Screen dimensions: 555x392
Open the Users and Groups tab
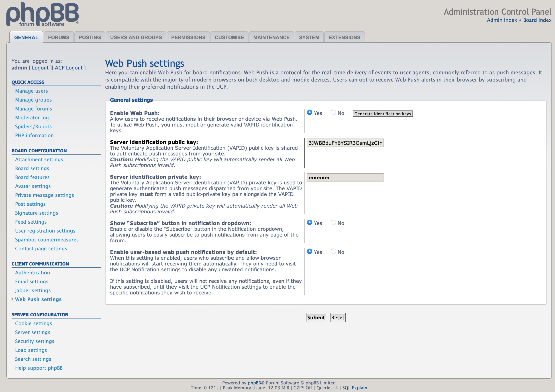pos(136,37)
